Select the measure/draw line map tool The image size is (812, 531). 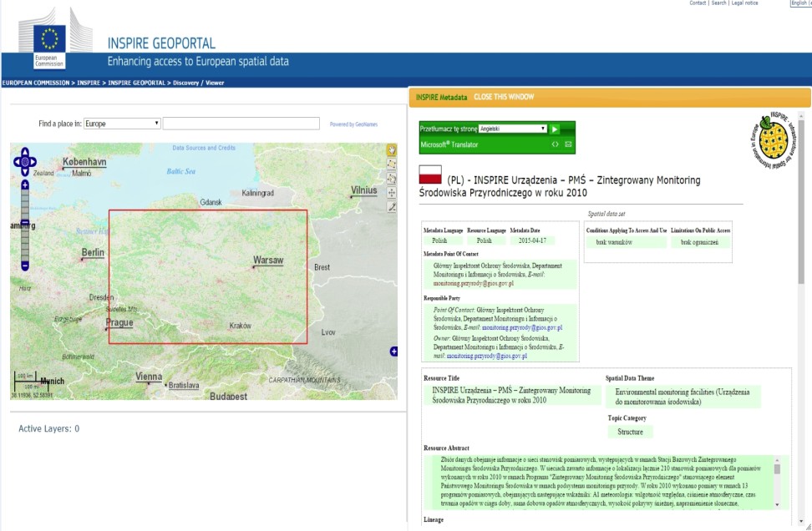(x=392, y=207)
